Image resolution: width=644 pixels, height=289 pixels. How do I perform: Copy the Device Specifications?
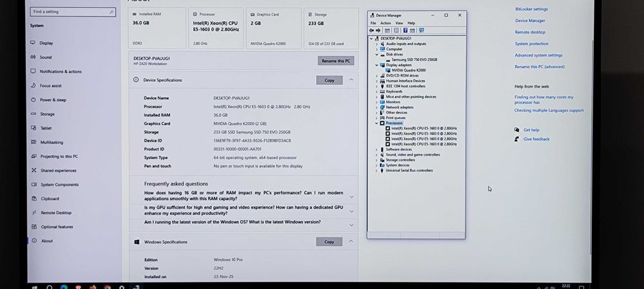[329, 80]
